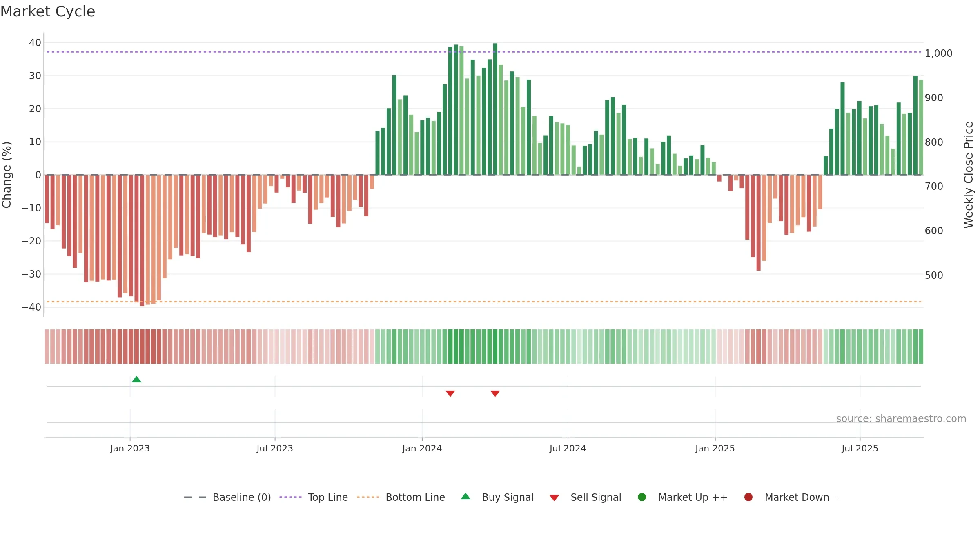
Task: Click the green Buy Signal triangle icon in legend
Action: coord(465,496)
